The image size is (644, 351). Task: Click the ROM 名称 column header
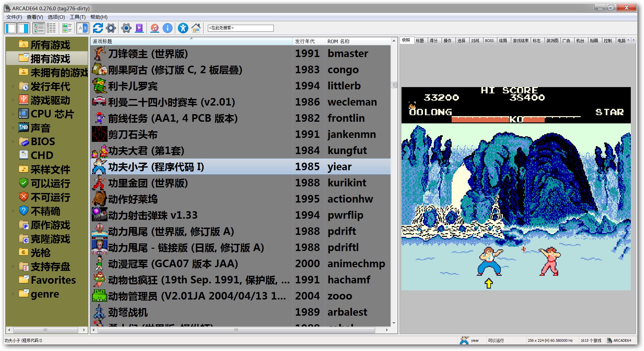pyautogui.click(x=338, y=41)
